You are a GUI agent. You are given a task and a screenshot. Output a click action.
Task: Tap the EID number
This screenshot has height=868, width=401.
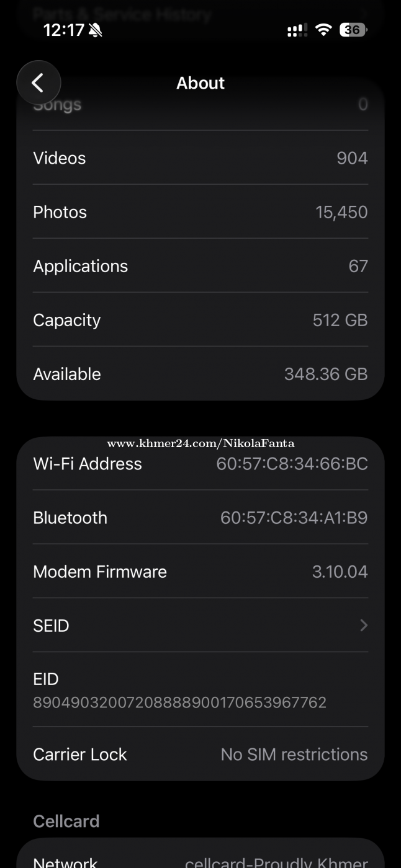click(179, 702)
